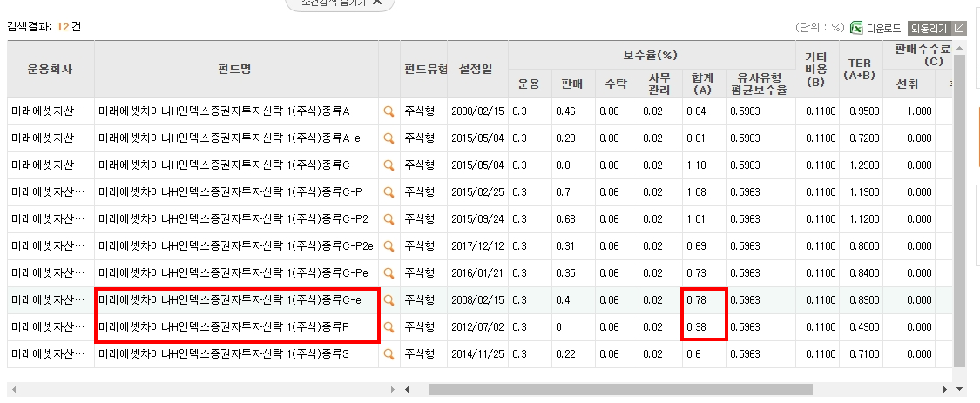
Task: Select fund name ending in 종류F
Action: click(223, 327)
